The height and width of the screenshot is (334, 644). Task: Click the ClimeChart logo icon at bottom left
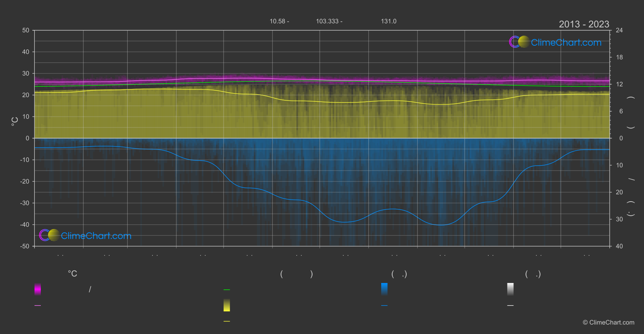tap(49, 235)
